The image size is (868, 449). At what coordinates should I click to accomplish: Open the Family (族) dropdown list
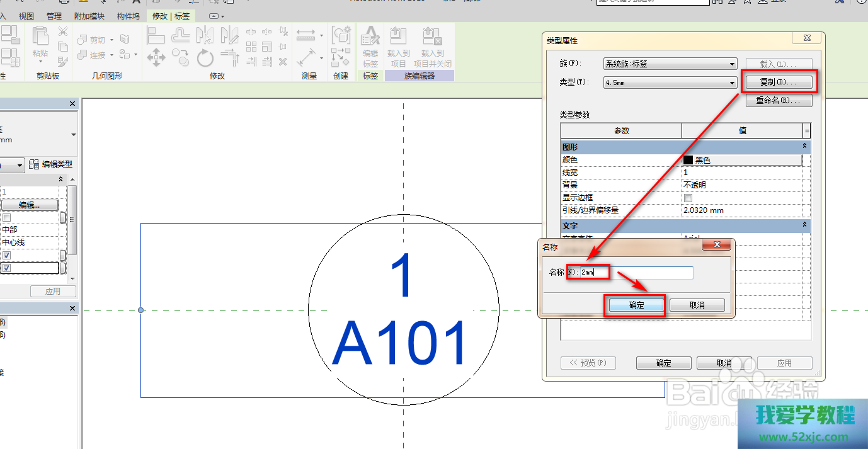(670, 64)
